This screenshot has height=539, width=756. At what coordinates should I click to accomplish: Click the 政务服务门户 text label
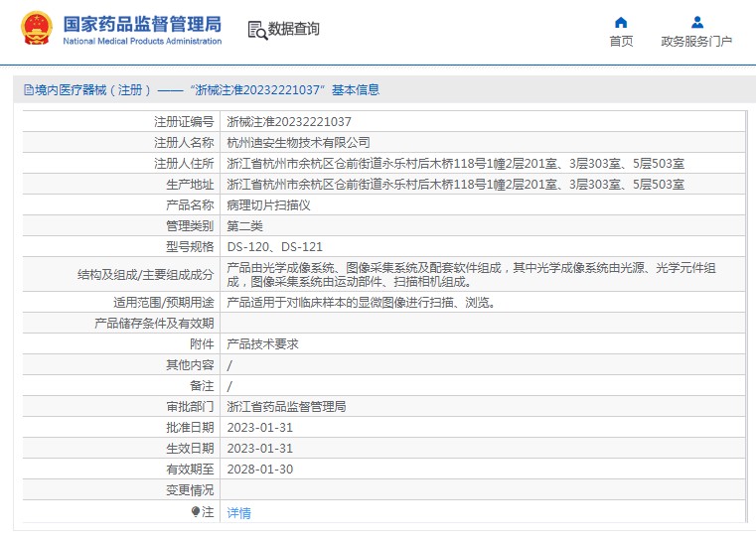pyautogui.click(x=696, y=42)
